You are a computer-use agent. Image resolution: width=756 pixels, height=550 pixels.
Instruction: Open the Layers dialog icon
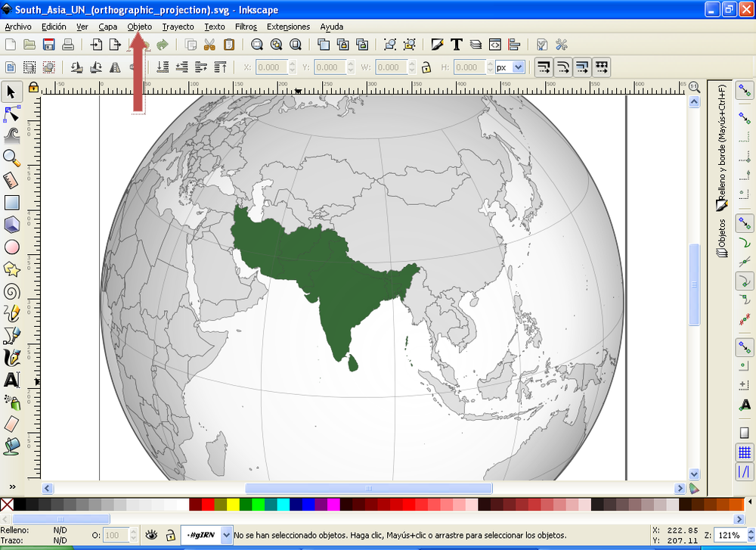click(x=476, y=45)
